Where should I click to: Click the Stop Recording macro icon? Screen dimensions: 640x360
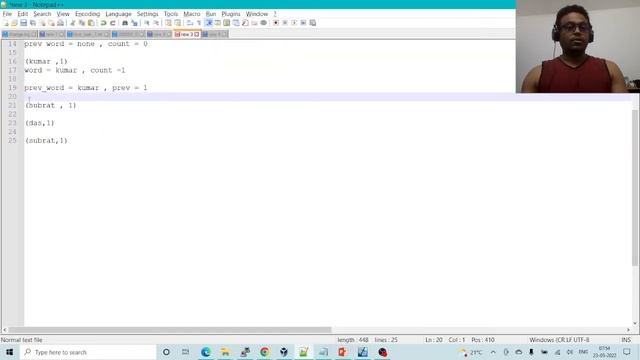[285, 23]
